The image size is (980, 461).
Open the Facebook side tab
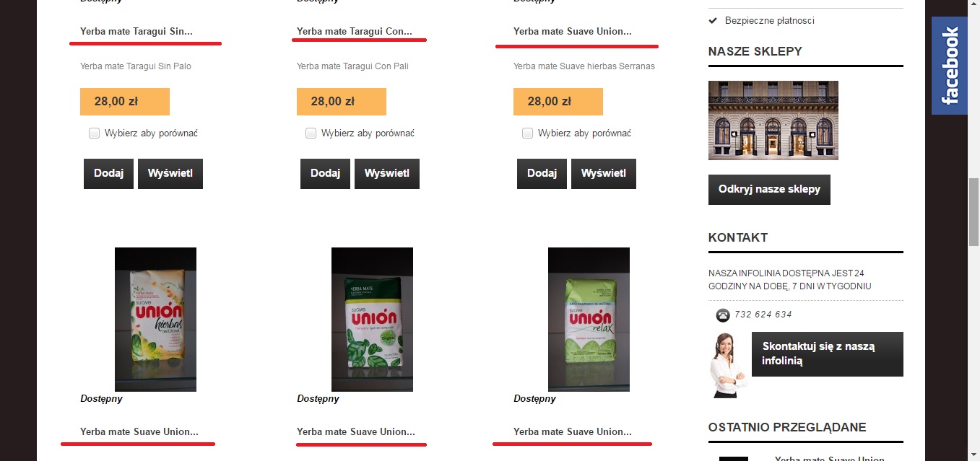[949, 66]
